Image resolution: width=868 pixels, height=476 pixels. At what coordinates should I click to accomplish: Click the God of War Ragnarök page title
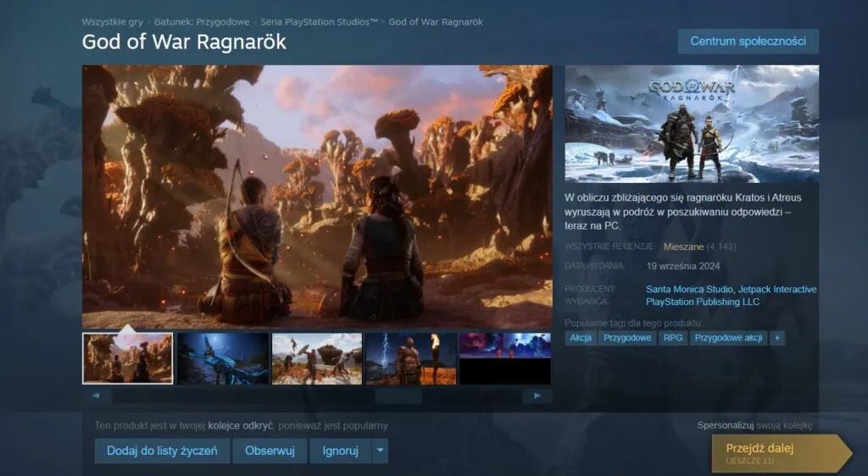[184, 42]
